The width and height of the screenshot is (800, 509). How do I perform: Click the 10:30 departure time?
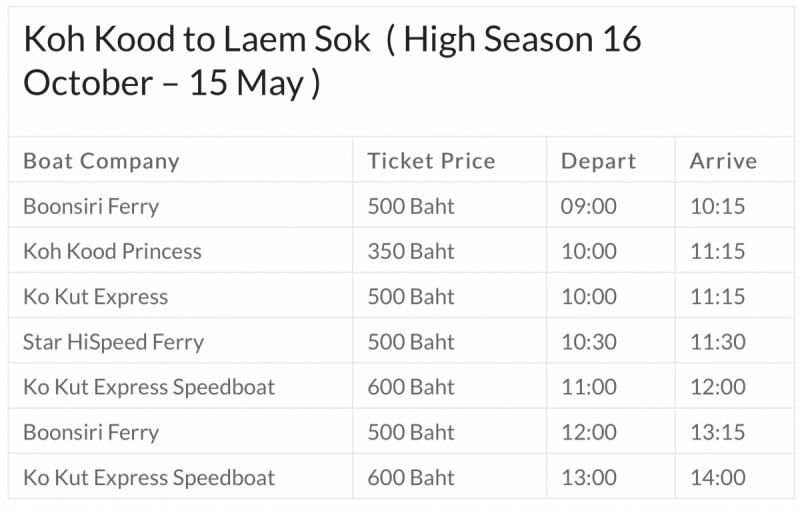(589, 342)
